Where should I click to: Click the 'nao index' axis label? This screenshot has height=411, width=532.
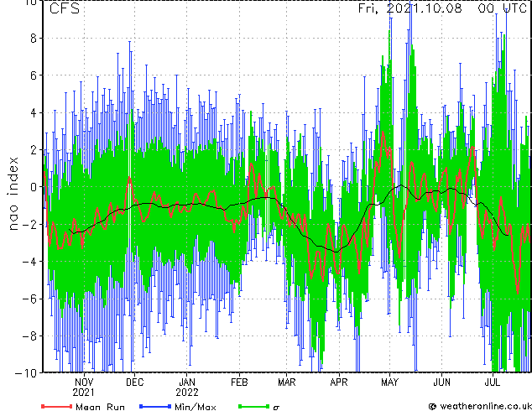pos(13,194)
